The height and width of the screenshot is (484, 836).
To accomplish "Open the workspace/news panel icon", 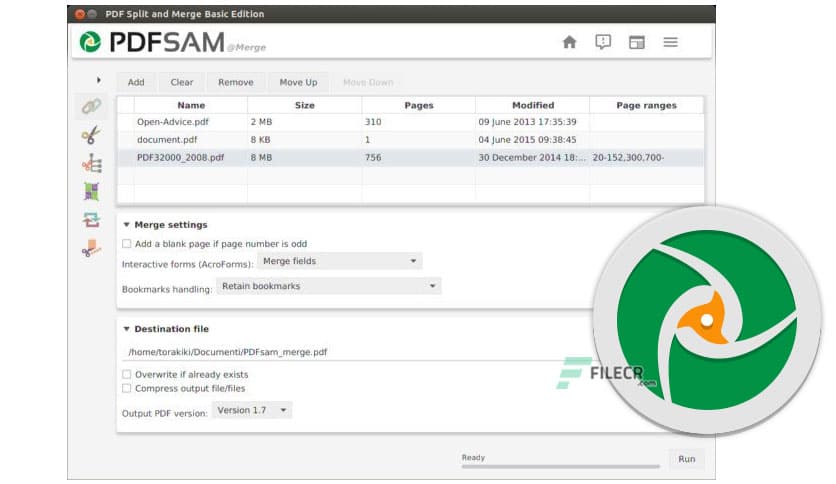I will [635, 42].
